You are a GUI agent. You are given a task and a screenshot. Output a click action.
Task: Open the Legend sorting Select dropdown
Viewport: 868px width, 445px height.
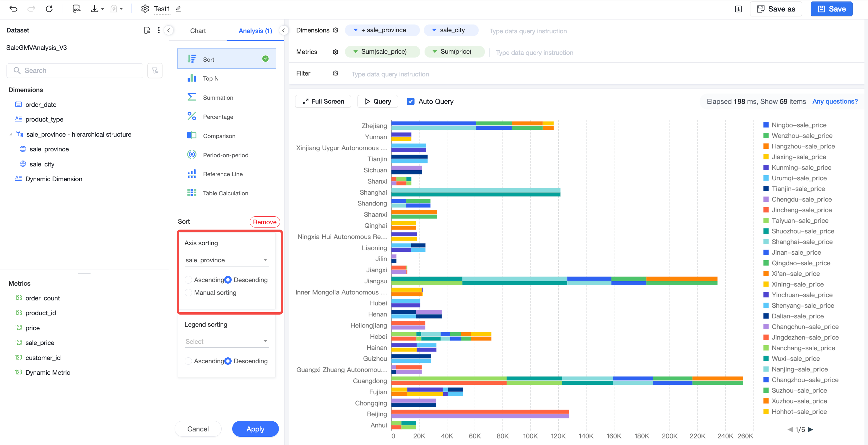[x=226, y=341]
